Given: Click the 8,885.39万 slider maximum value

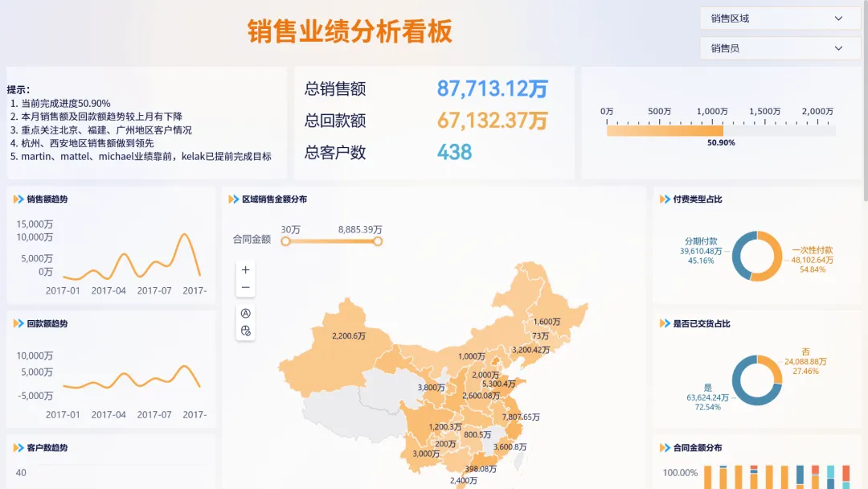Looking at the screenshot, I should (x=360, y=229).
